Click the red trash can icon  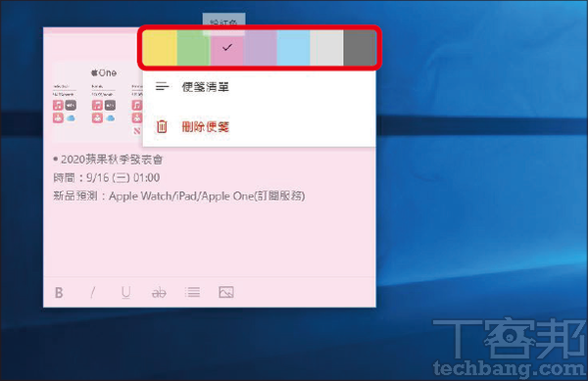162,126
